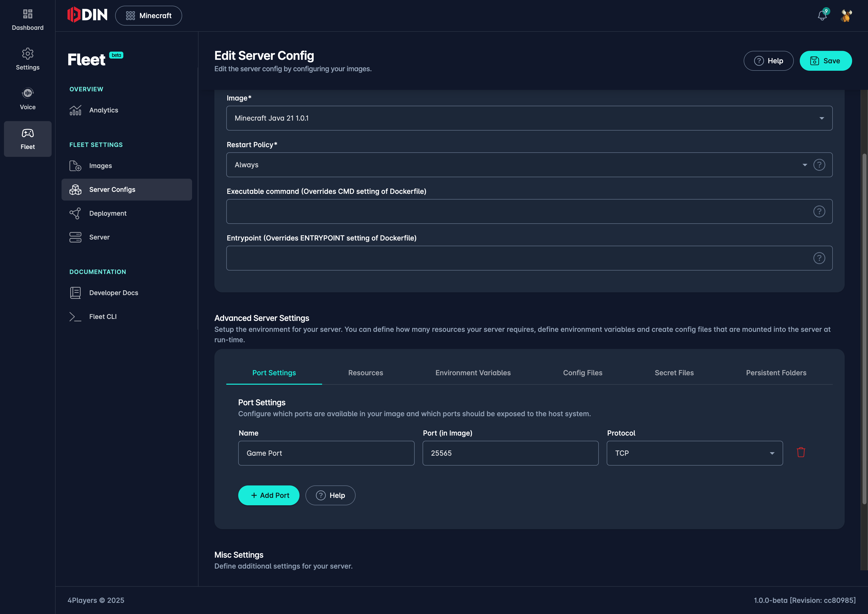Screen dimensions: 868x614
Task: Click the port Name field Game Port
Action: pyautogui.click(x=326, y=453)
